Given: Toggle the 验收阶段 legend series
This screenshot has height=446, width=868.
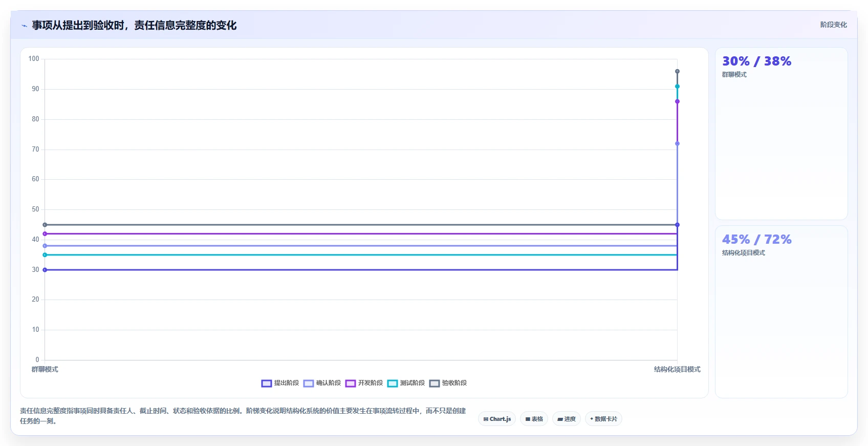Looking at the screenshot, I should (x=448, y=383).
